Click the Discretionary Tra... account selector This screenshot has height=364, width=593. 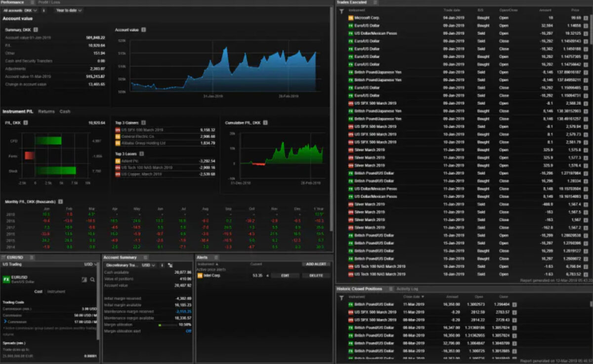point(122,265)
